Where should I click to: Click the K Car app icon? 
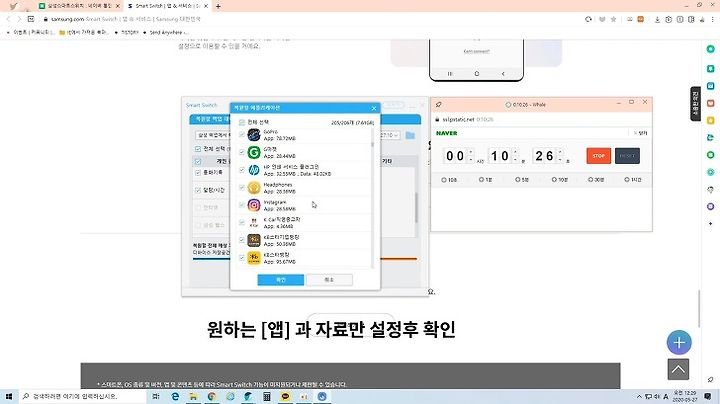click(x=254, y=223)
